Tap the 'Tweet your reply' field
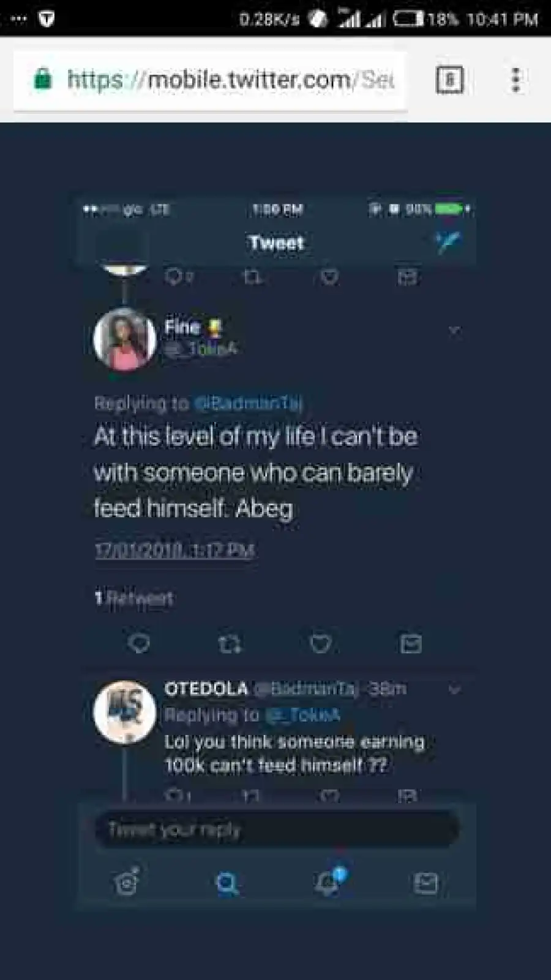The height and width of the screenshot is (980, 551). coord(277,830)
